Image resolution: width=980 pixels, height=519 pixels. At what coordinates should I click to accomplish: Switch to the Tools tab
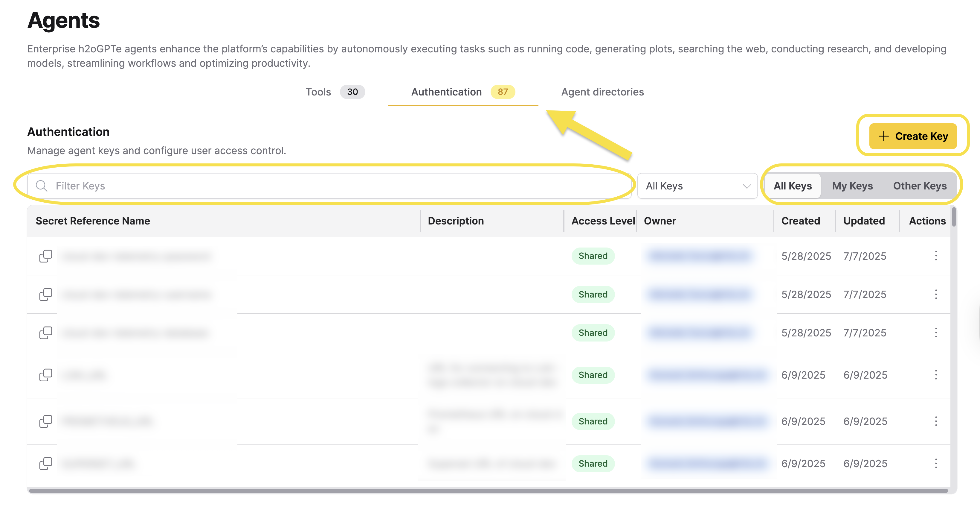click(x=318, y=92)
